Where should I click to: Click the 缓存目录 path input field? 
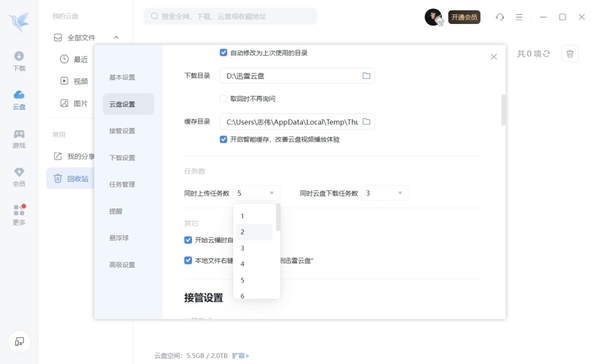click(x=297, y=122)
